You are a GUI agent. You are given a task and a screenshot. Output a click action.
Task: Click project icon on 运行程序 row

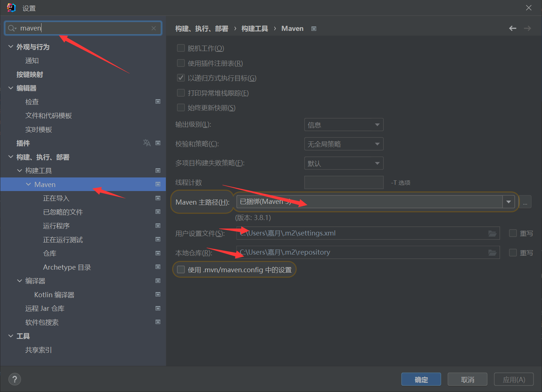coord(158,226)
